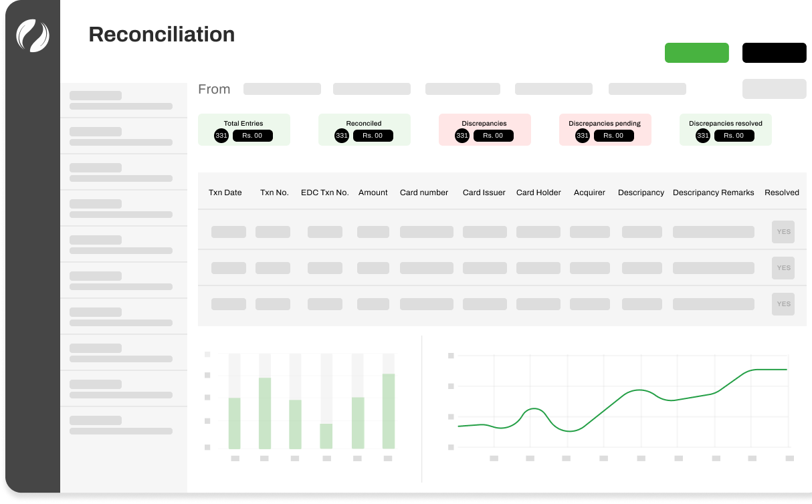812x504 pixels.
Task: Click the Rs. 00 pill on Discrepancies pending card
Action: [x=615, y=136]
